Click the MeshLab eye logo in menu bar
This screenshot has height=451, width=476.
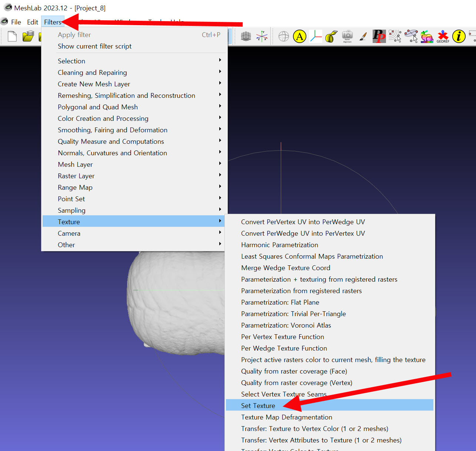[x=4, y=21]
